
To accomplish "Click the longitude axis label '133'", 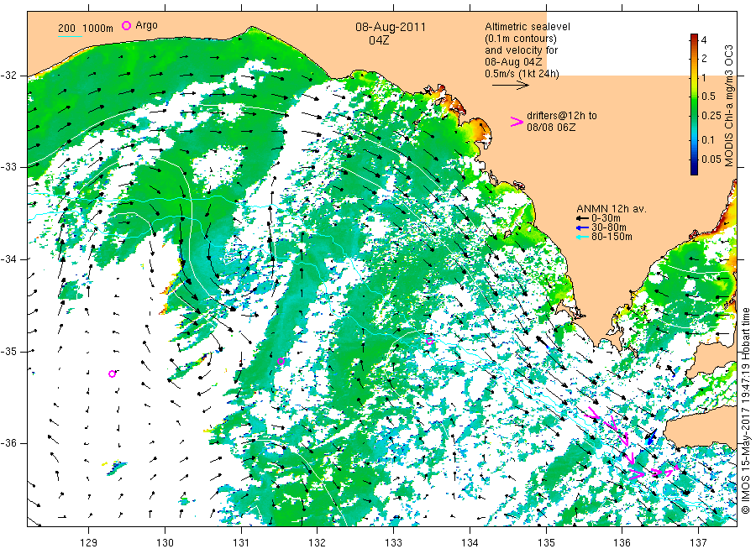I will 393,543.
